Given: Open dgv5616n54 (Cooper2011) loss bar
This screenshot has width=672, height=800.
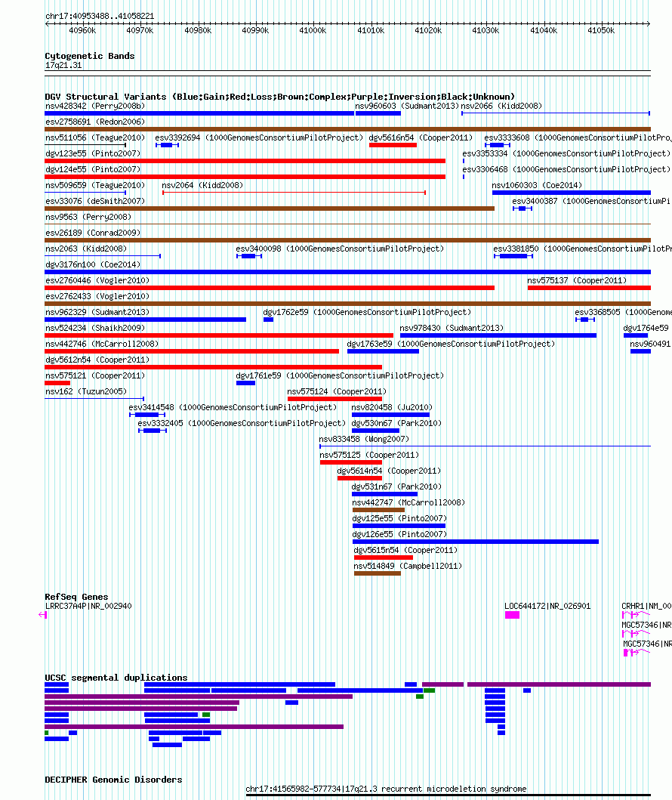Looking at the screenshot, I should 393,145.
